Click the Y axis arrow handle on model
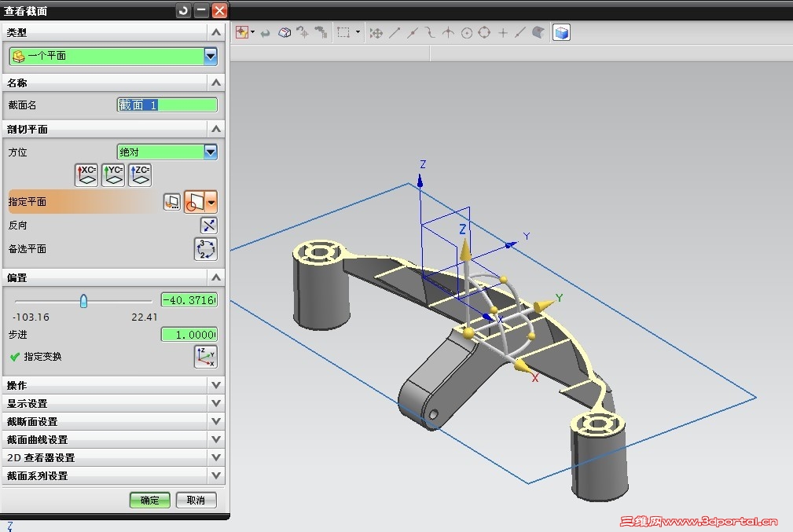 pos(544,305)
